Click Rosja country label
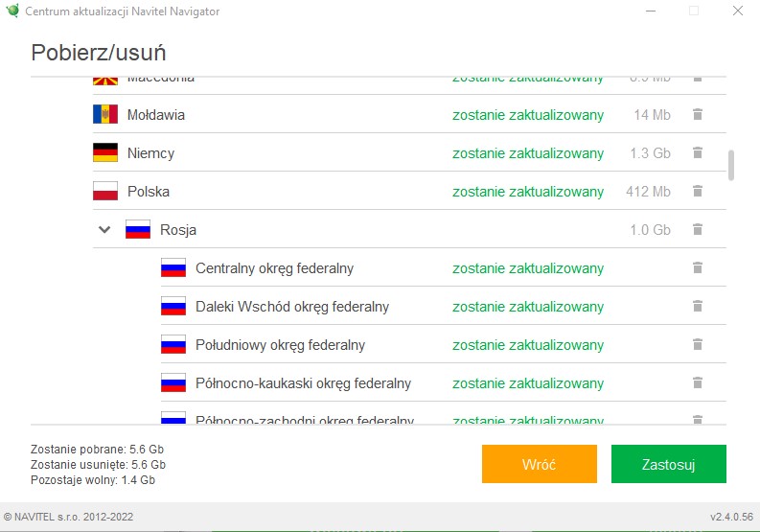Viewport: 760px width, 532px height. tap(178, 230)
